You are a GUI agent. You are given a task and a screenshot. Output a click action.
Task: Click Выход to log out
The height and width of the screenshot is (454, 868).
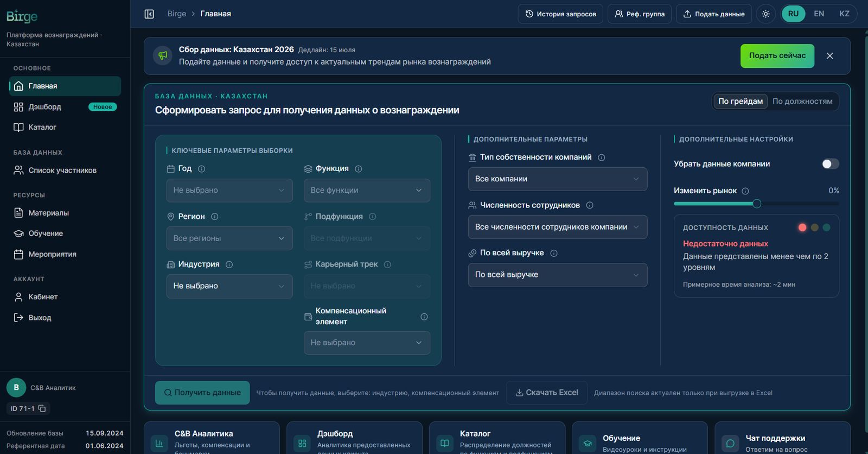click(x=65, y=318)
